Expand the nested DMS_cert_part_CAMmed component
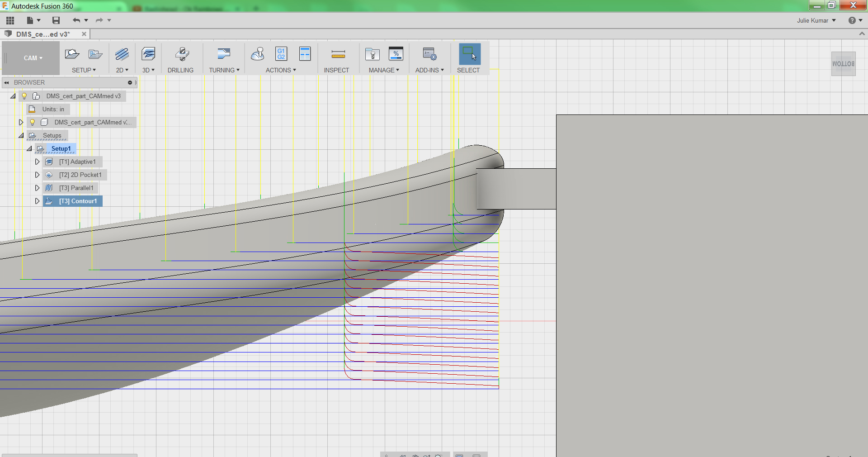This screenshot has width=868, height=457. tap(21, 122)
